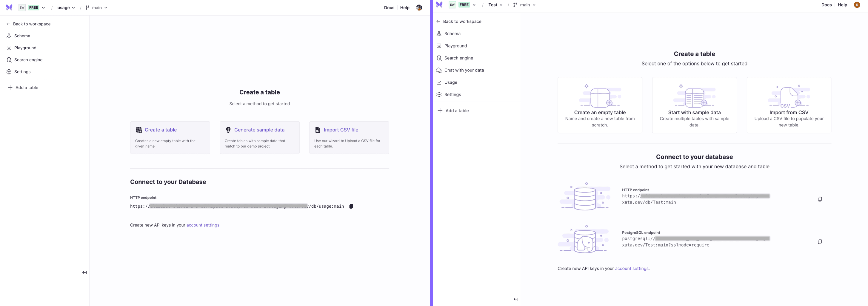868x306 pixels.
Task: Click the lightbulb icon on Generate sample data
Action: point(228,130)
